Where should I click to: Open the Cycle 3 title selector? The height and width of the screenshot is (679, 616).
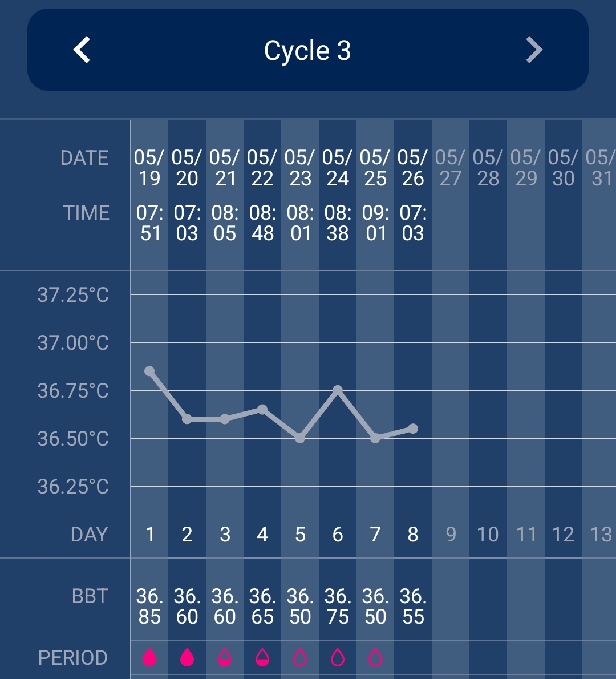(x=307, y=51)
